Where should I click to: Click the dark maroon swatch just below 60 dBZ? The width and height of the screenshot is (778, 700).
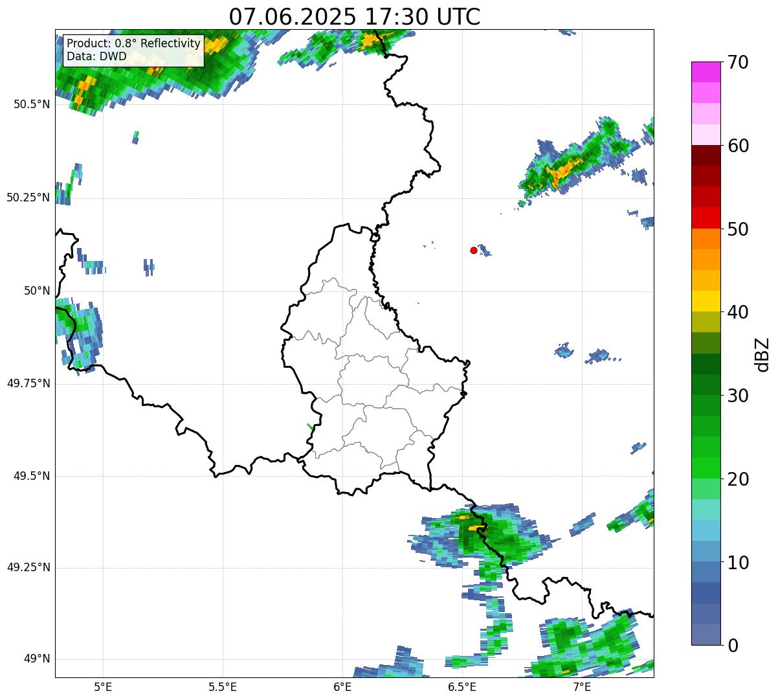pyautogui.click(x=706, y=155)
